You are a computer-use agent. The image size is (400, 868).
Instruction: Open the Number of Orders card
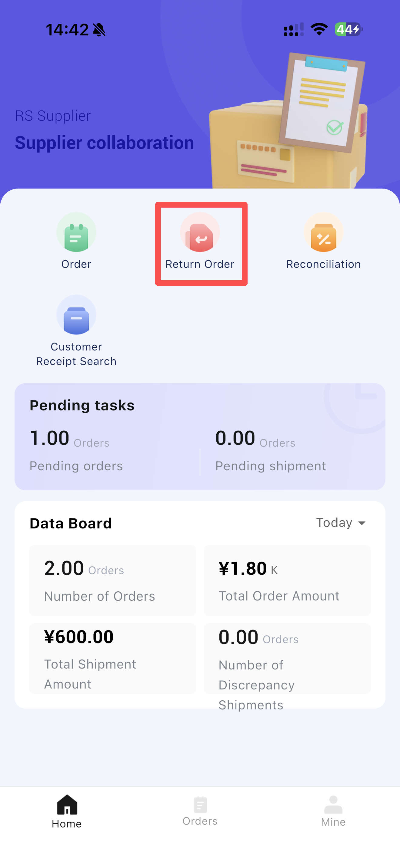coord(113,580)
